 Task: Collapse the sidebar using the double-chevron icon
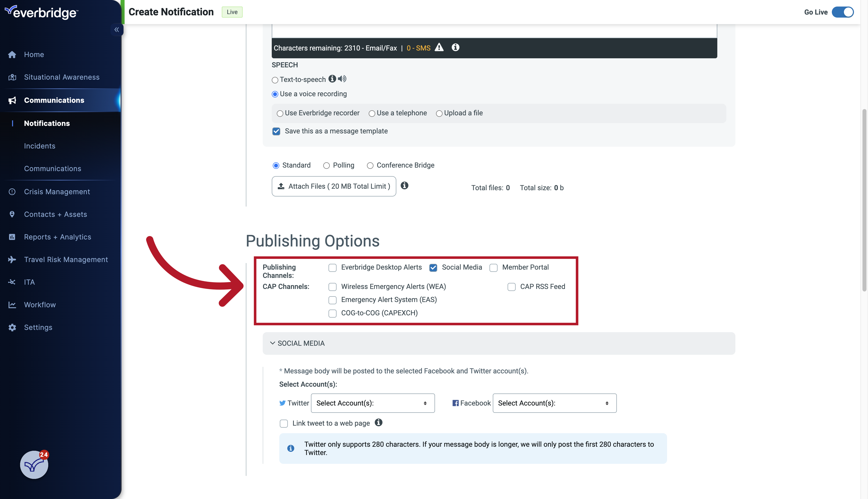click(x=117, y=29)
